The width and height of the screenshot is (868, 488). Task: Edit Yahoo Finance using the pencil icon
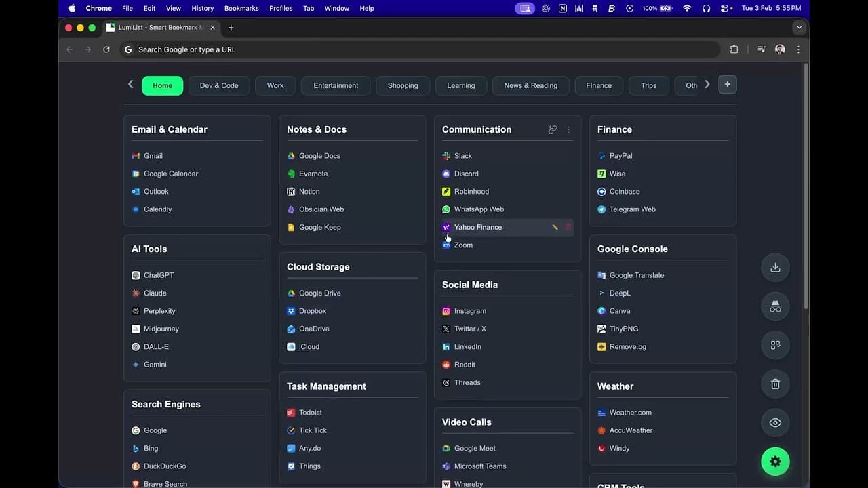[555, 227]
